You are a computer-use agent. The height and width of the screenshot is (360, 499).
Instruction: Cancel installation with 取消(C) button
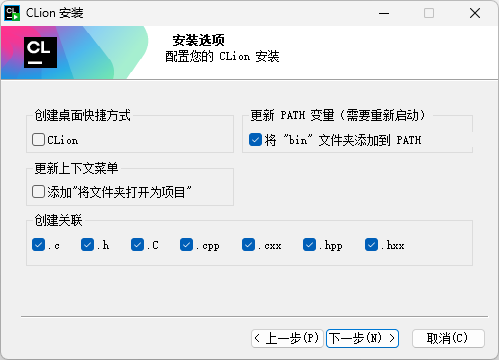448,339
